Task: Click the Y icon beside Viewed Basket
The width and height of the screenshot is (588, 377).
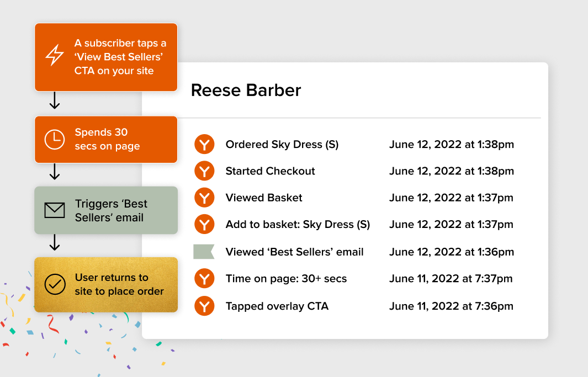Action: [x=204, y=198]
